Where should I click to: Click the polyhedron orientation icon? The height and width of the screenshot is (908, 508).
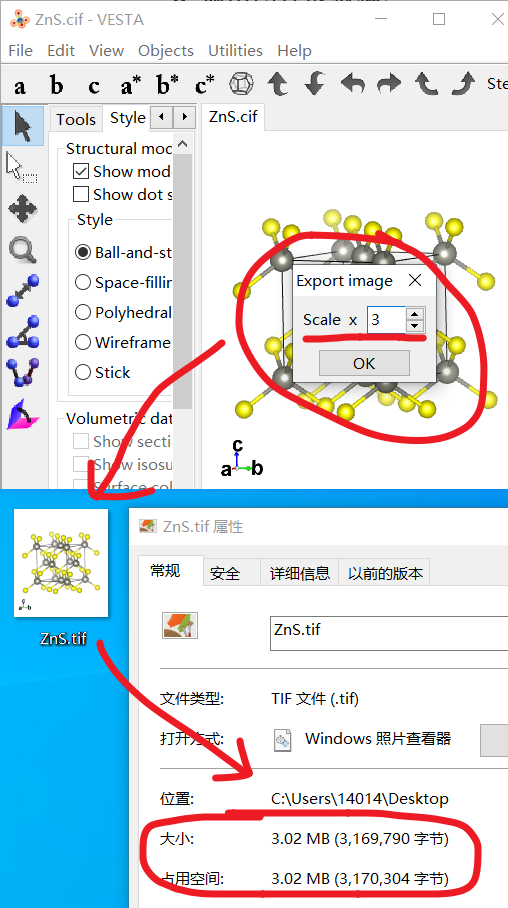click(240, 85)
